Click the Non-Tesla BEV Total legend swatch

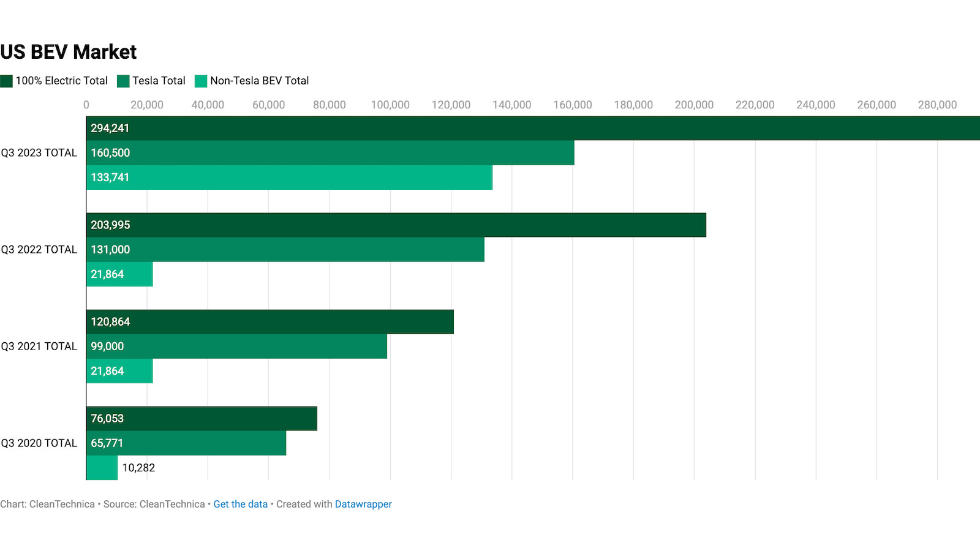point(201,81)
